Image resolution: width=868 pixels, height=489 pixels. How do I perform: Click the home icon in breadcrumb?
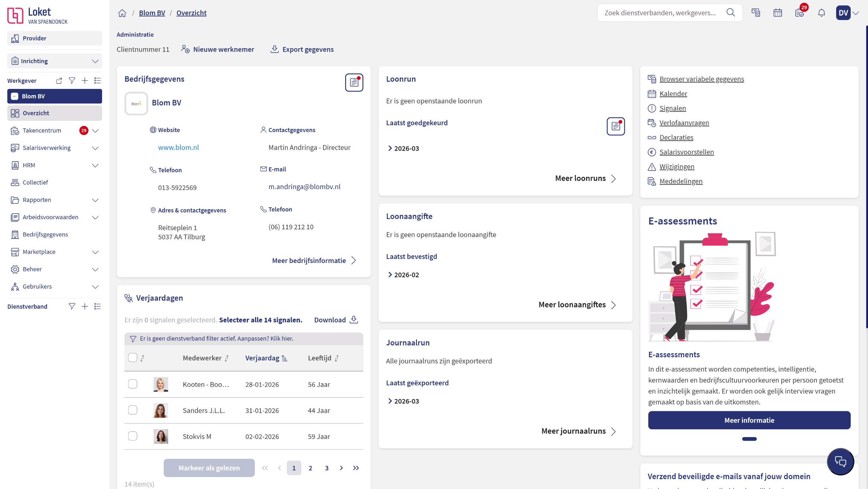tap(122, 13)
